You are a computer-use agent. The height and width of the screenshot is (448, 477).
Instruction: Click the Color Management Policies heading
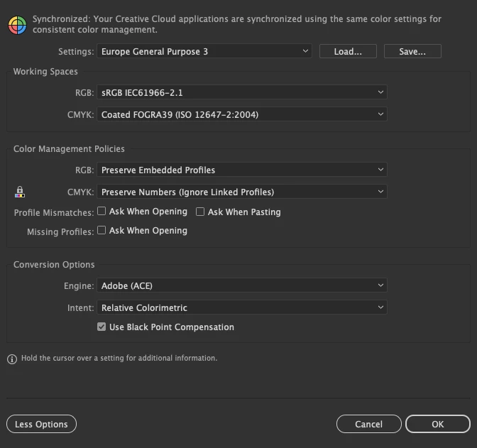69,149
